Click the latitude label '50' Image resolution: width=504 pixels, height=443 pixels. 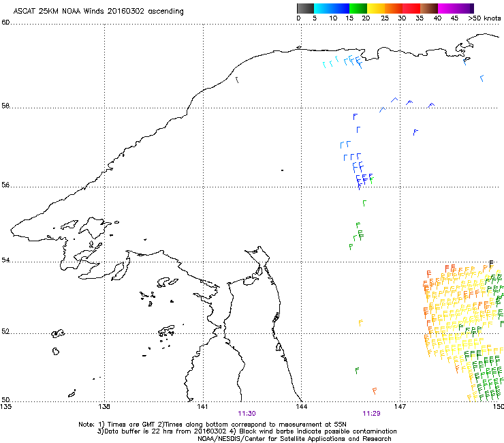[5, 399]
